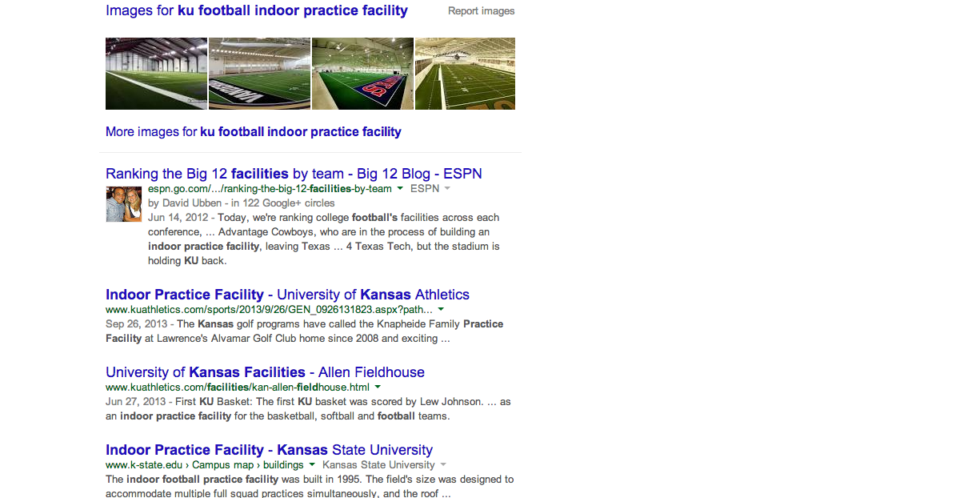980x498 pixels.
Task: Click the www.k-state.edu breadcrumb URL text
Action: tap(204, 465)
